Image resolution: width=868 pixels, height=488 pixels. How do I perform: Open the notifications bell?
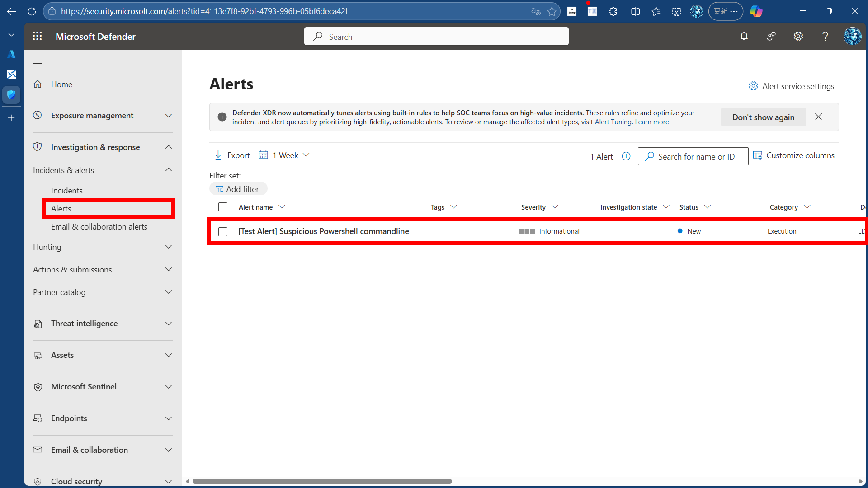[744, 36]
